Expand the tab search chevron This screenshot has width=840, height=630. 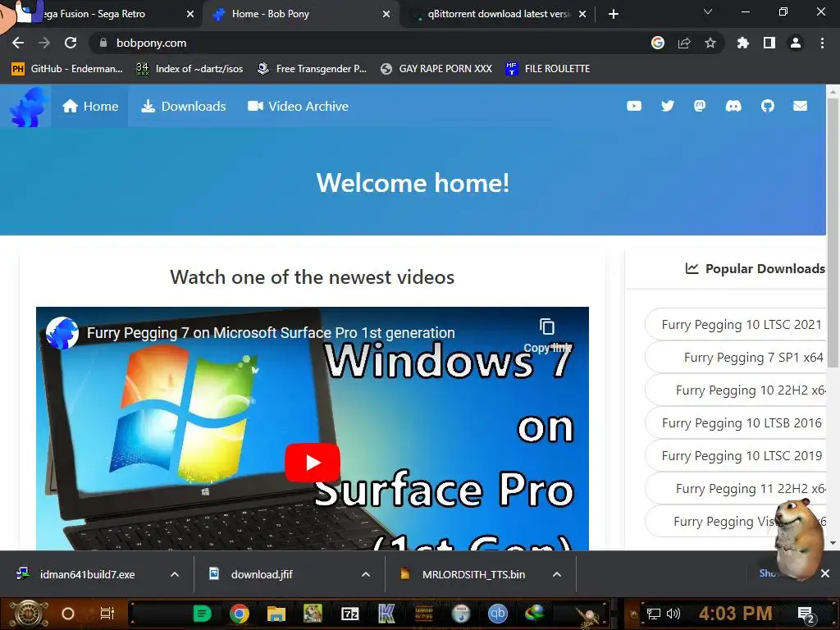pos(708,11)
